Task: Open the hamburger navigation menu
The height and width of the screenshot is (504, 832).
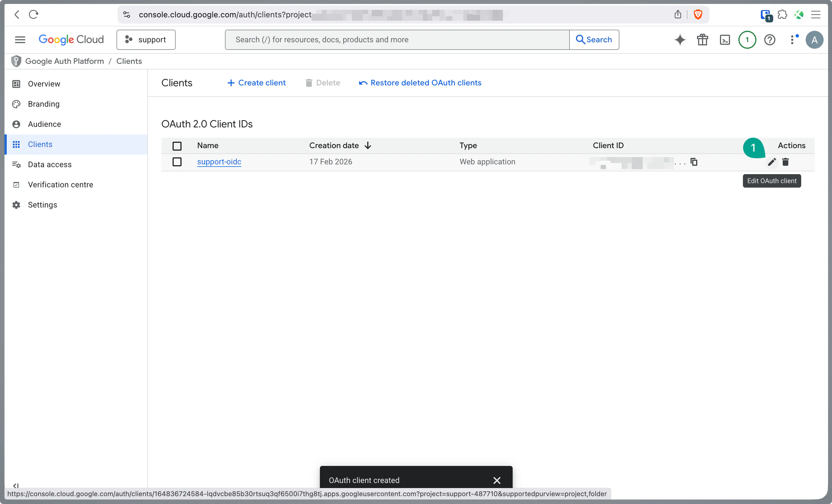Action: coord(20,40)
